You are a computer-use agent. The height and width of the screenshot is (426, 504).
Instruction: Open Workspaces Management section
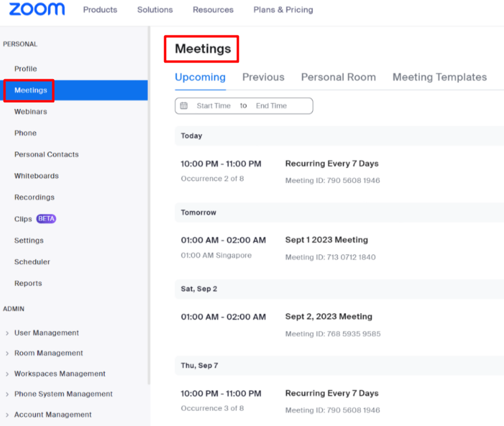(60, 374)
